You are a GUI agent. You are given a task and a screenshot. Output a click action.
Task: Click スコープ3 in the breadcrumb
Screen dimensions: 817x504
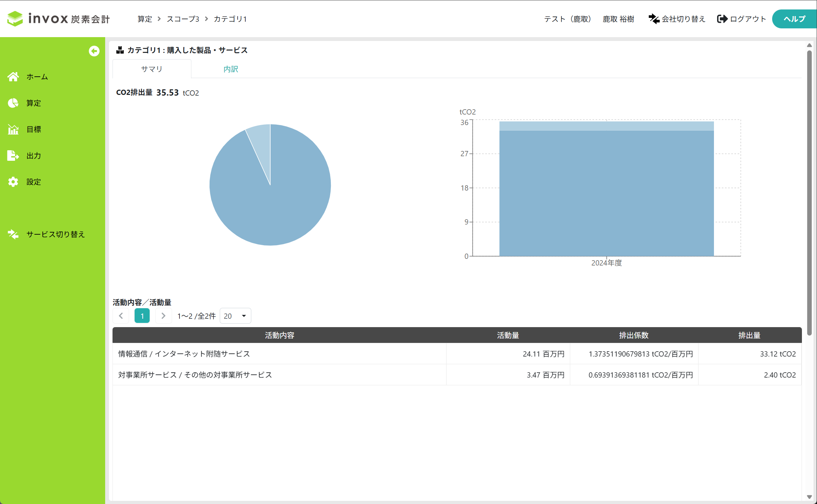coord(183,19)
